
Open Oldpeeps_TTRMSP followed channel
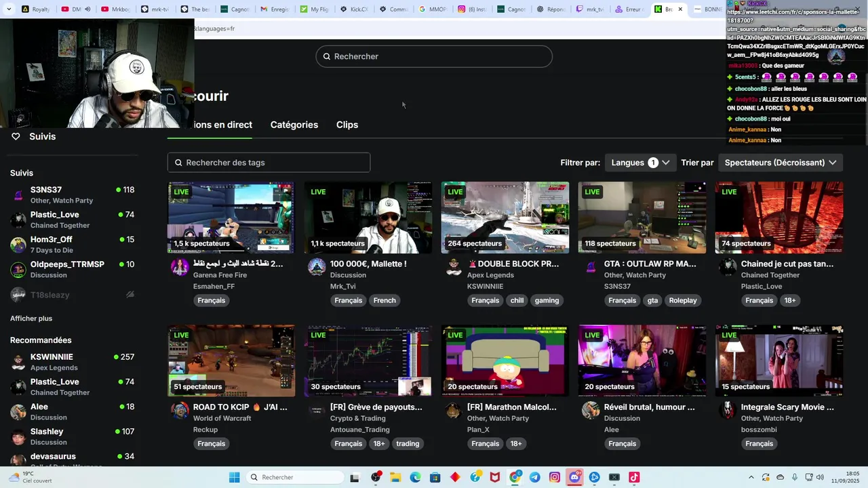tap(73, 269)
